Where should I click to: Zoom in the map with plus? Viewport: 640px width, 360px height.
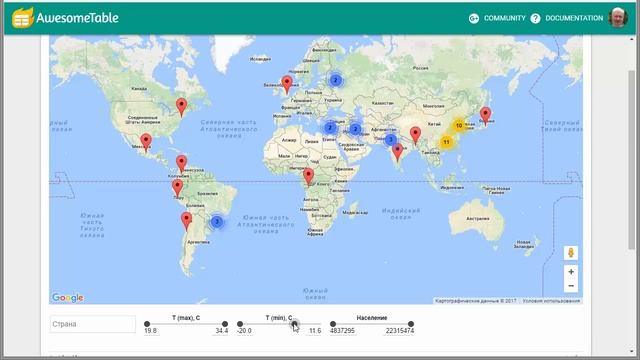571,272
